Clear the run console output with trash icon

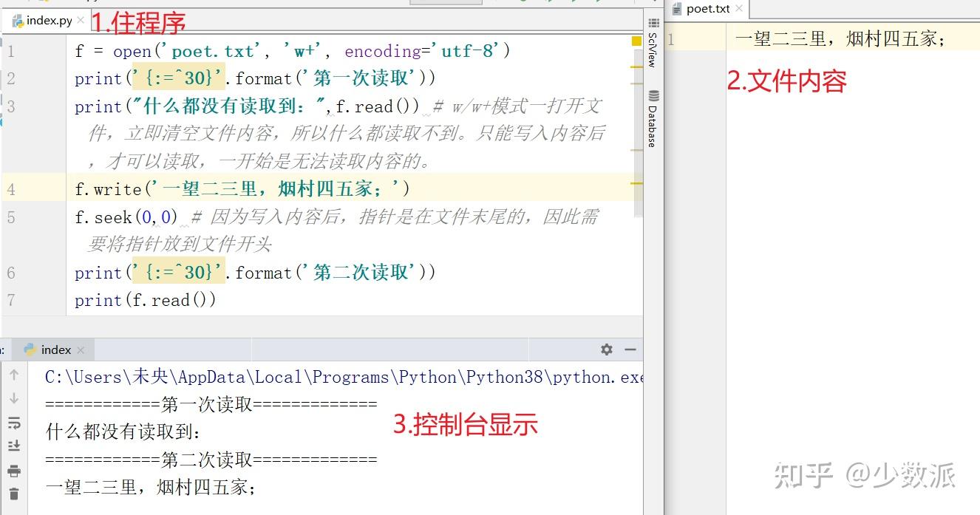15,494
